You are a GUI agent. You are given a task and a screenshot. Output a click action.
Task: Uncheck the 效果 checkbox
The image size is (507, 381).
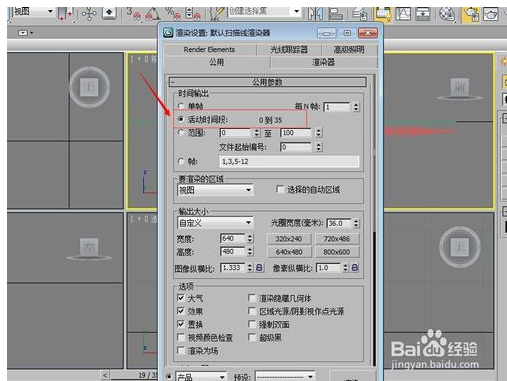coord(181,311)
